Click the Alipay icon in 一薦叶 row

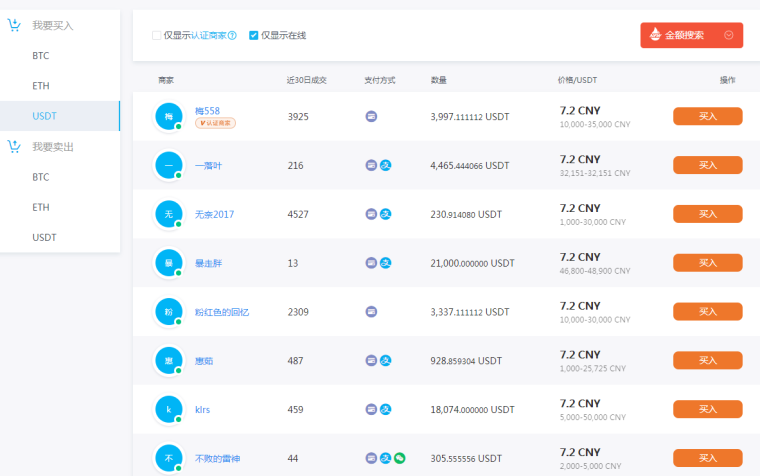coord(385,165)
